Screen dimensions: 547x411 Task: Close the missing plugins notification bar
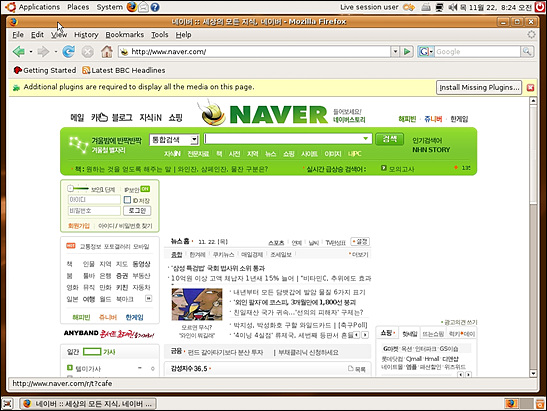(530, 88)
